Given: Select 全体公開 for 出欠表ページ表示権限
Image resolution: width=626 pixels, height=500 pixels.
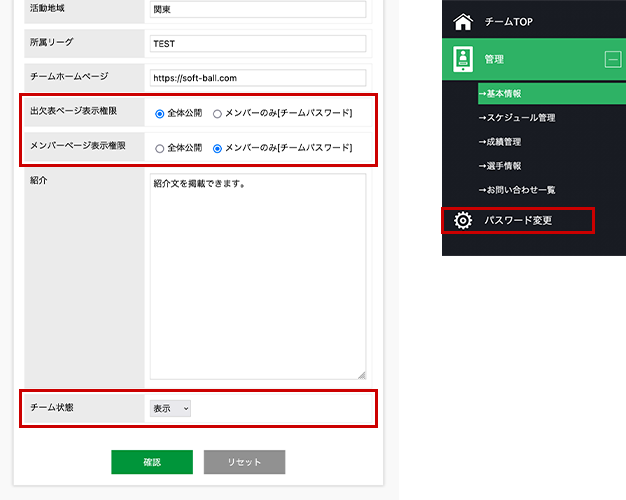Looking at the screenshot, I should pos(160,114).
